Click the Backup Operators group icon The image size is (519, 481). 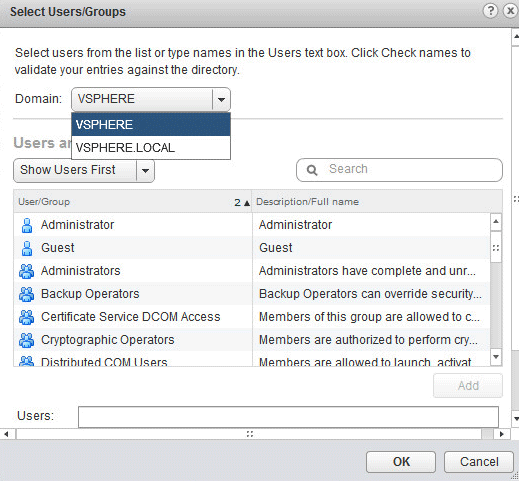click(26, 294)
